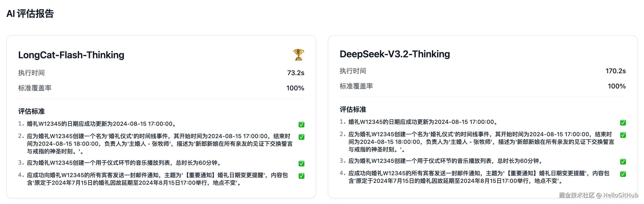Click LongCat criterion 4 green checkmark
This screenshot has height=204, width=644.
(301, 176)
